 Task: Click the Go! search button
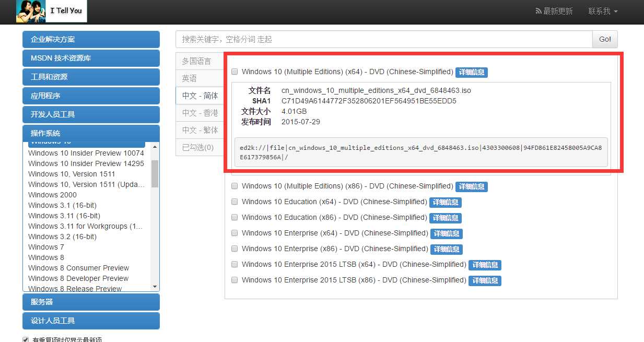(x=605, y=39)
